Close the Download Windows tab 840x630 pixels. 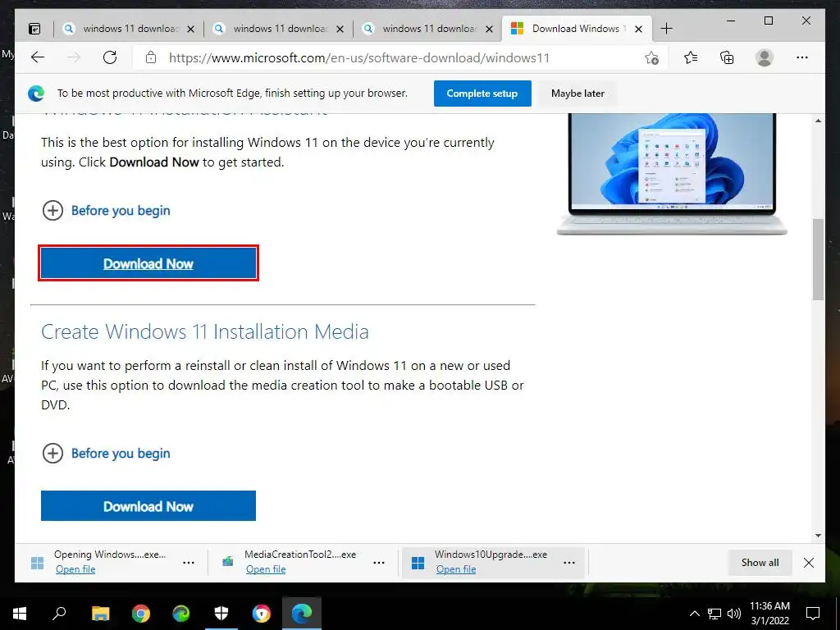pos(638,29)
